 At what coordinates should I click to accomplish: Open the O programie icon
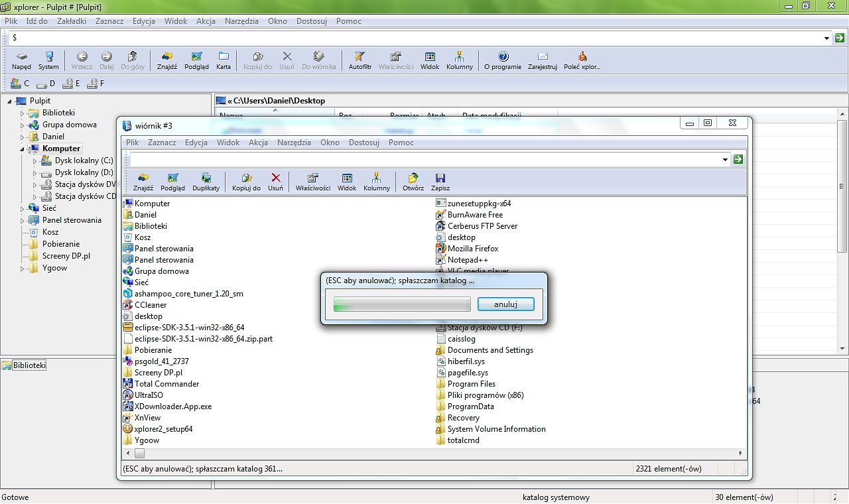coord(503,61)
